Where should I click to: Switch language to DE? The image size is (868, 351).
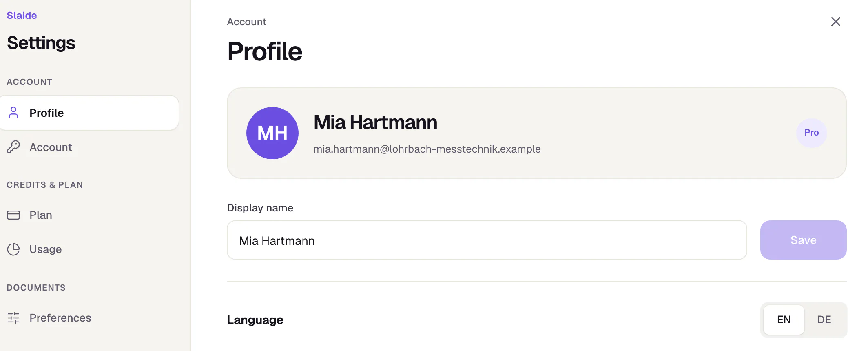pos(824,320)
